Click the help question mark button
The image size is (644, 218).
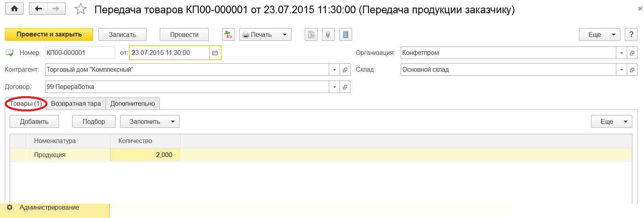click(631, 34)
